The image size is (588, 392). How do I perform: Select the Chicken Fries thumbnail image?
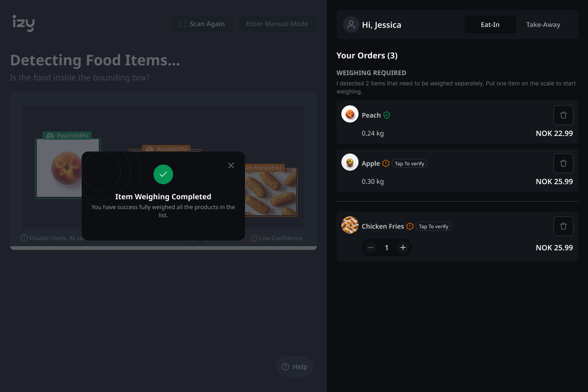tap(350, 225)
